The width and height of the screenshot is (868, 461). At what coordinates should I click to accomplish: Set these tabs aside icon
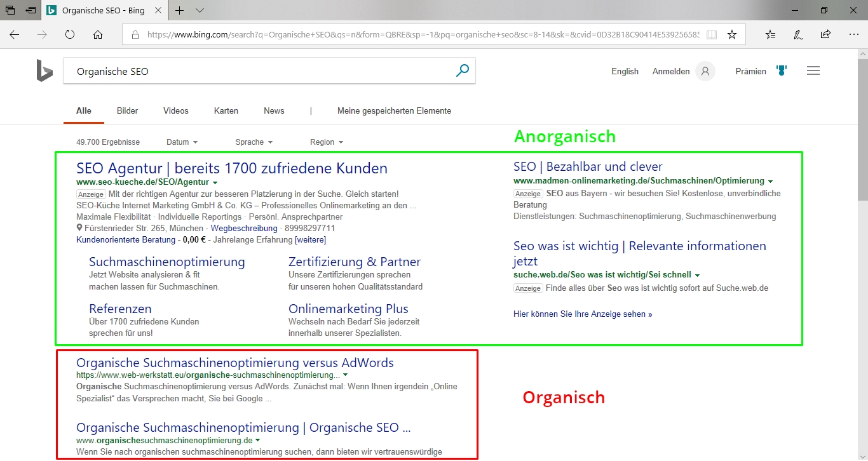click(x=31, y=10)
